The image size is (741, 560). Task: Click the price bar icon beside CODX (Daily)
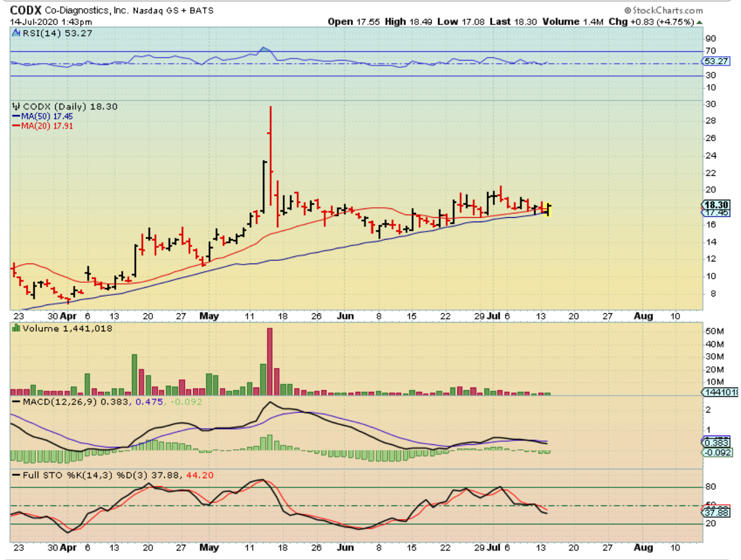16,106
